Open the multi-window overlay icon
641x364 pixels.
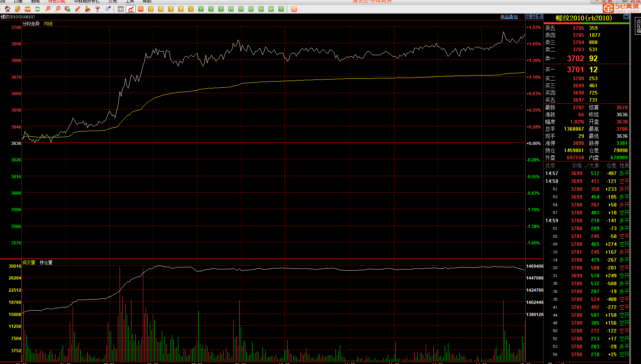pos(68,9)
